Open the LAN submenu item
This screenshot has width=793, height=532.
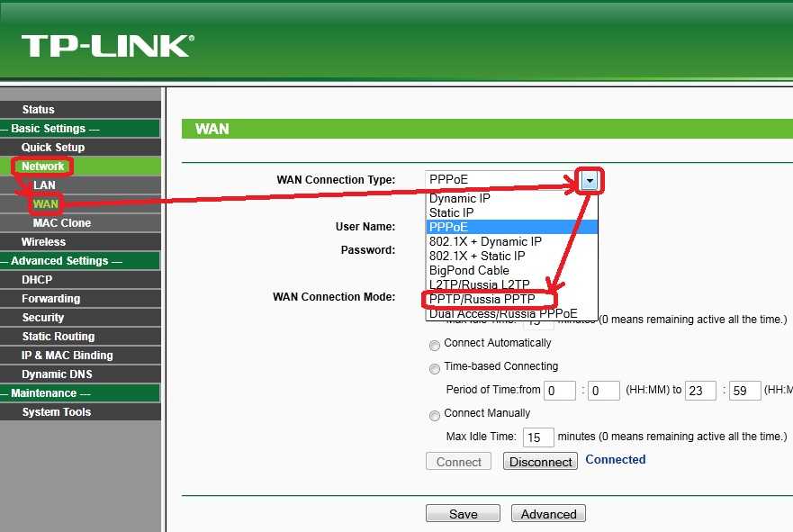pos(44,185)
